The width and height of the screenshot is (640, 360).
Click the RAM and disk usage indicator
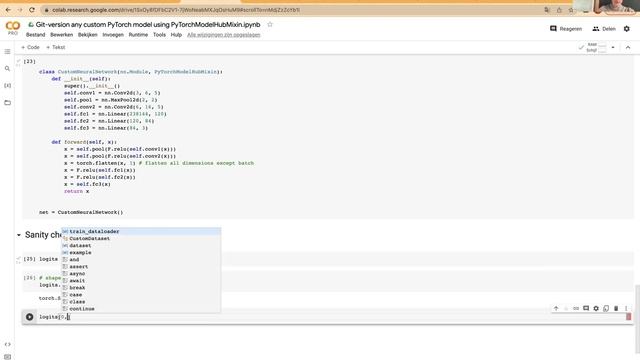click(592, 47)
